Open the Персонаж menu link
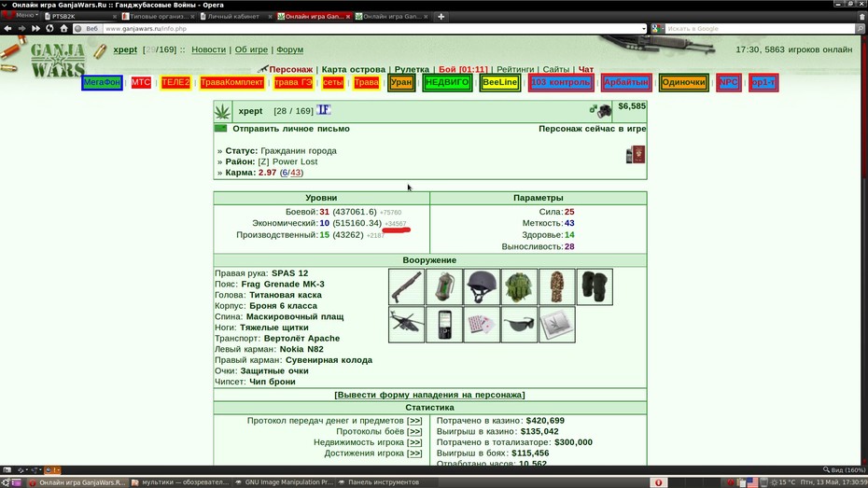This screenshot has width=868, height=488. 290,69
